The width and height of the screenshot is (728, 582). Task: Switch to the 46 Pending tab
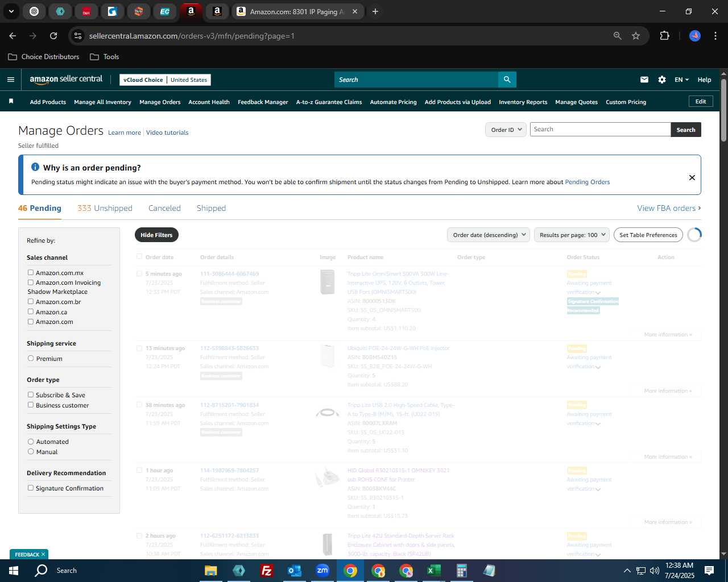(x=40, y=208)
